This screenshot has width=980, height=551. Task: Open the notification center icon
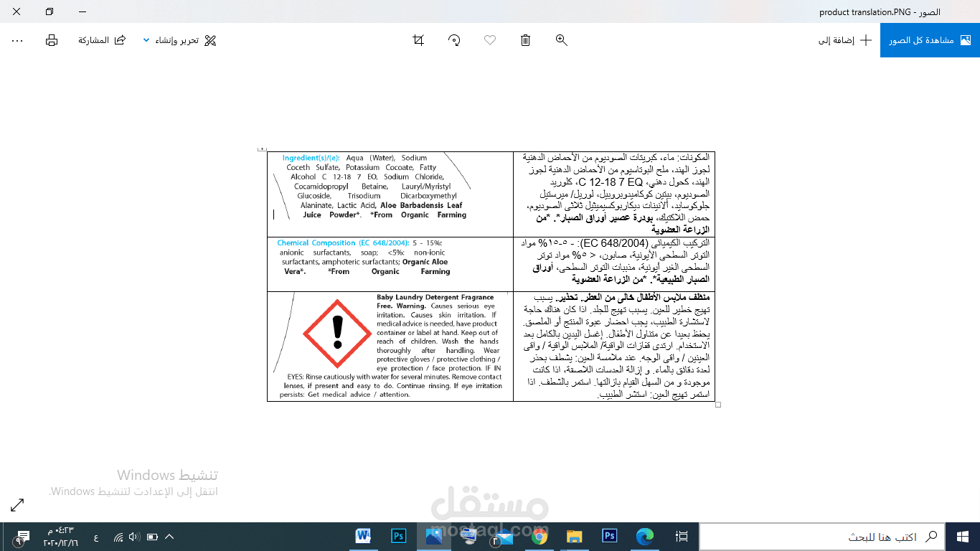22,537
